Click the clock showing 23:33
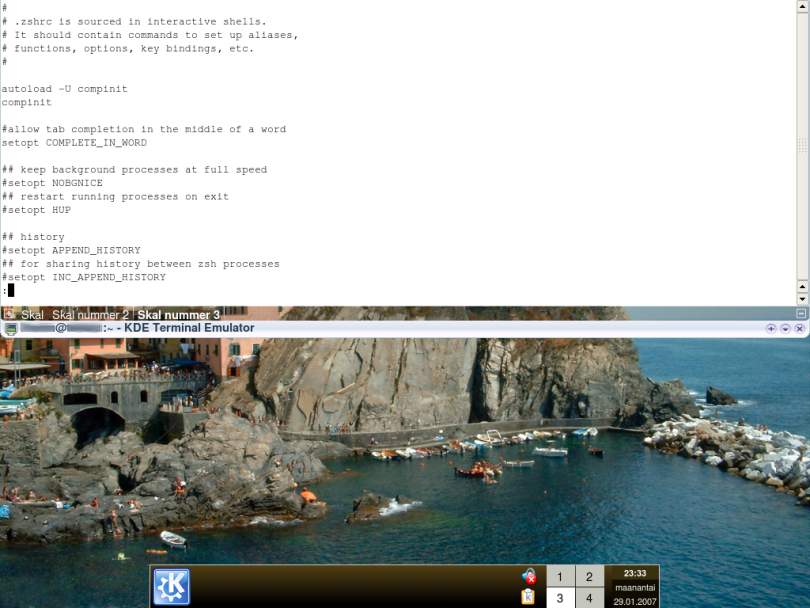810x608 pixels. [x=634, y=574]
